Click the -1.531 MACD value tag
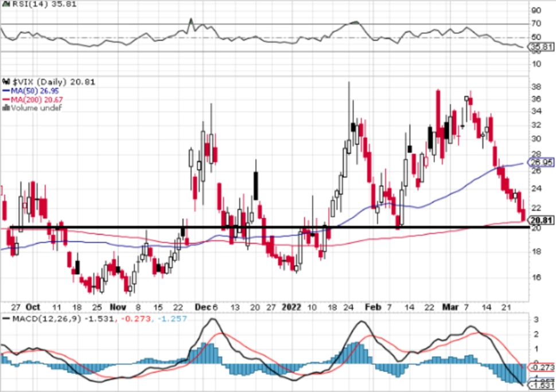The width and height of the screenshot is (556, 392). pyautogui.click(x=542, y=386)
